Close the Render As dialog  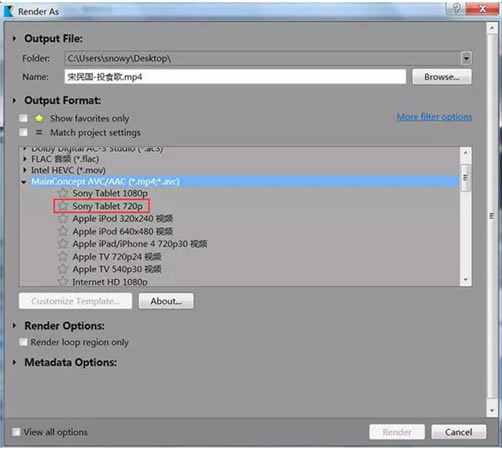[482, 8]
